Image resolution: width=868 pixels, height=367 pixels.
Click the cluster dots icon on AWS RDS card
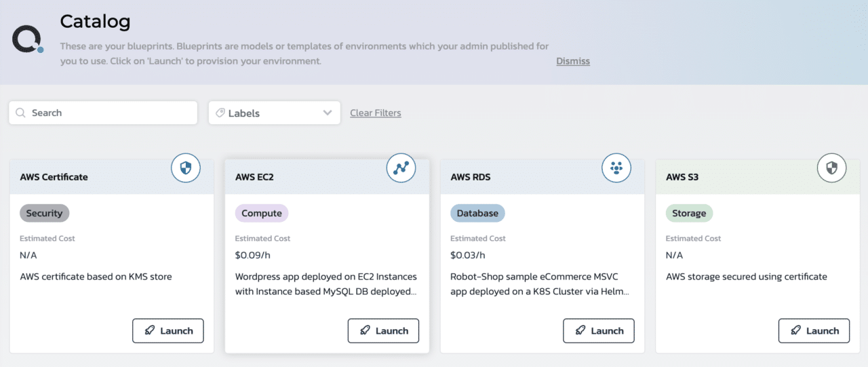click(616, 168)
